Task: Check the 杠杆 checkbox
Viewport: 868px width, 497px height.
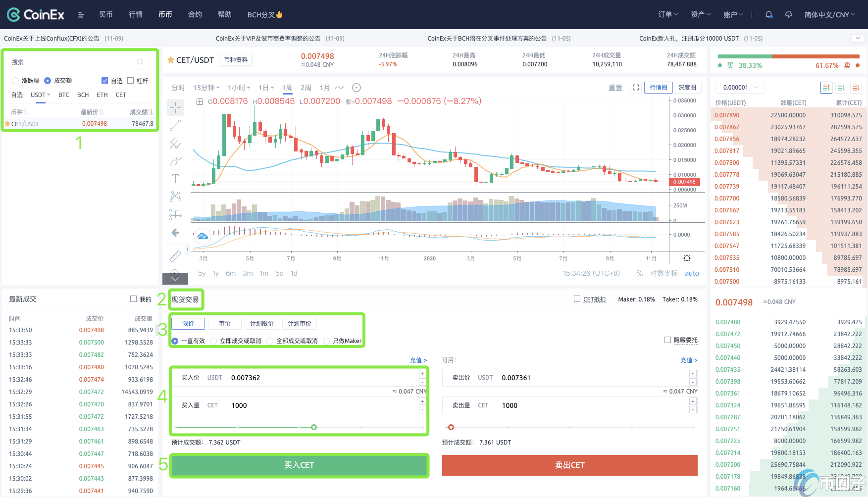Action: click(131, 81)
